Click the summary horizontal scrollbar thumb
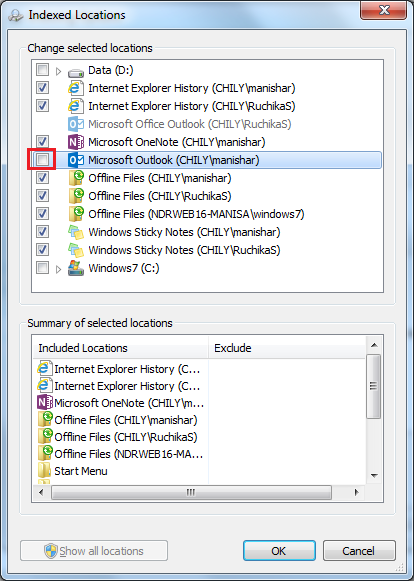414x581 pixels. click(191, 492)
